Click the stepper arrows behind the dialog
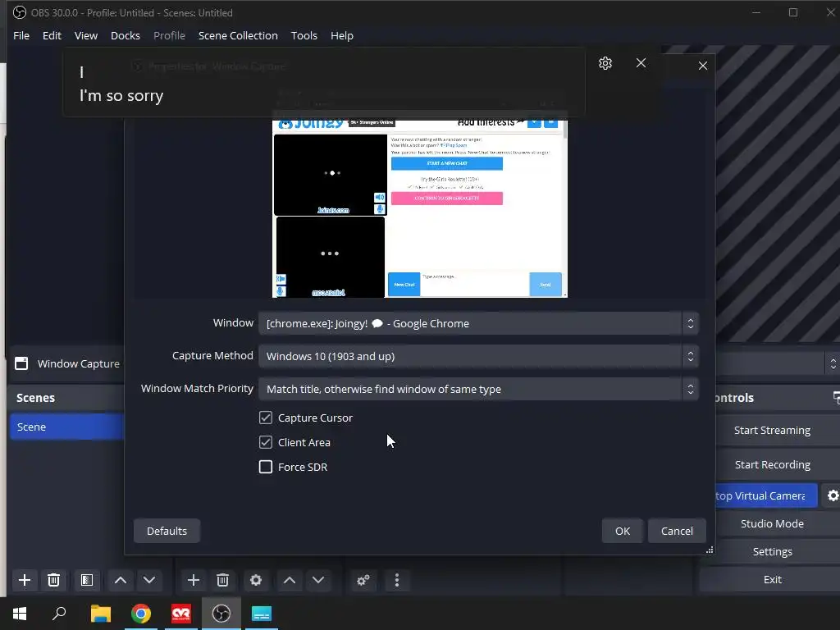The height and width of the screenshot is (630, 840). [833, 363]
